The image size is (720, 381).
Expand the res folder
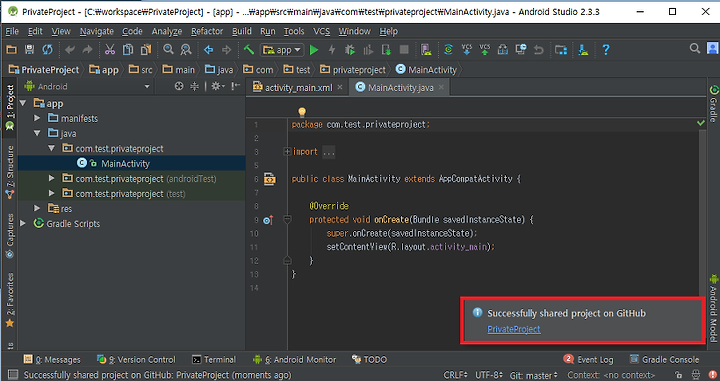37,208
